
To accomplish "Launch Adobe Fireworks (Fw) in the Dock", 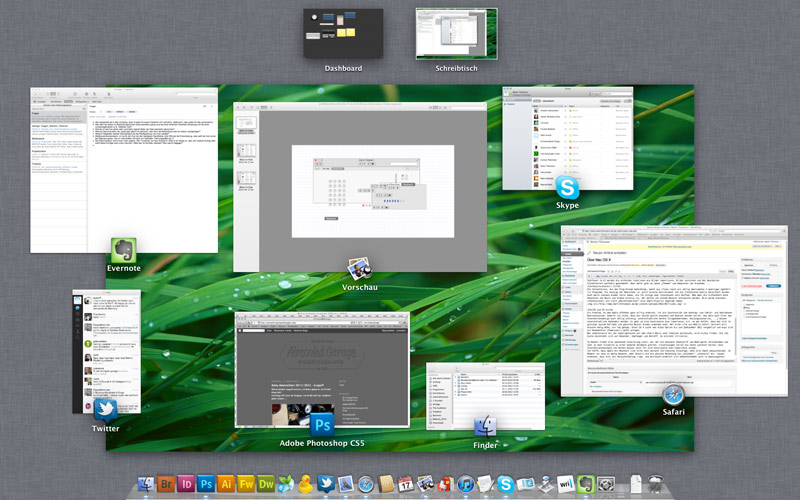I will pyautogui.click(x=246, y=484).
